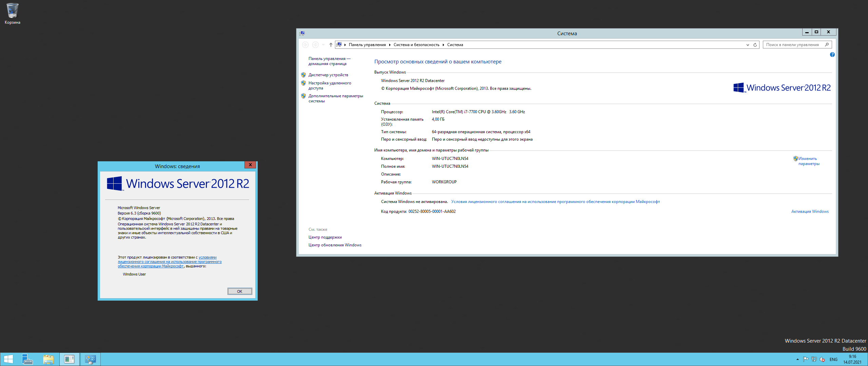This screenshot has height=366, width=868.
Task: Show hidden tray icons arrow
Action: [797, 359]
